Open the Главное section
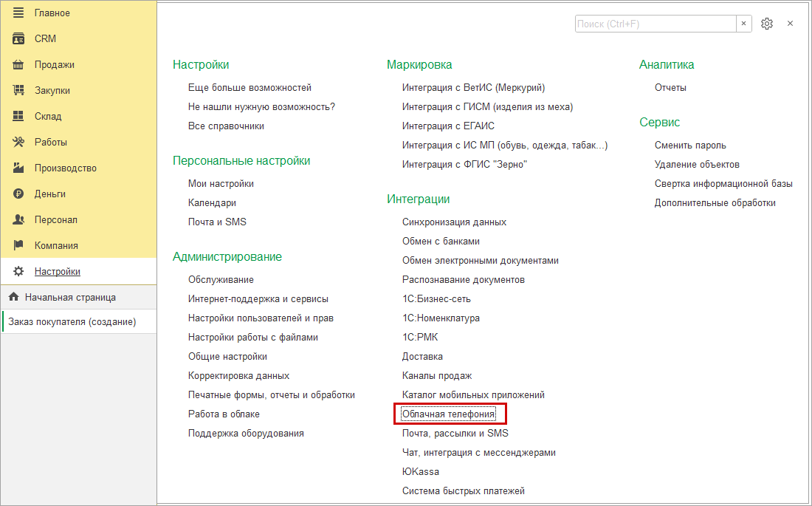812x506 pixels. [52, 13]
